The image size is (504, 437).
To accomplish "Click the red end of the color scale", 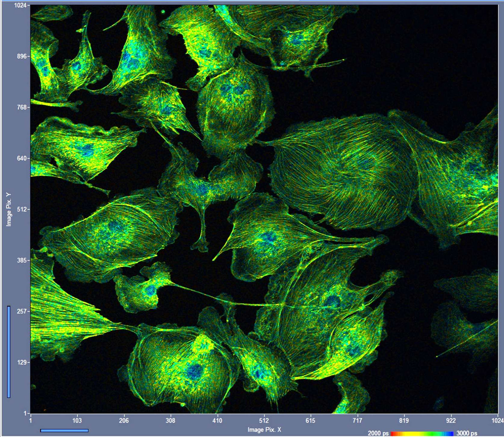I will point(393,433).
